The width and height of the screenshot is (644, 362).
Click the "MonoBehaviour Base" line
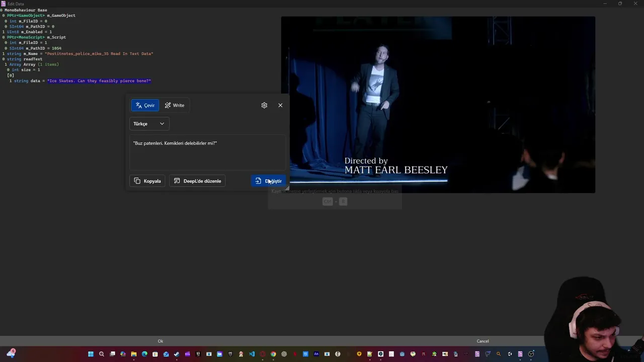point(24,10)
